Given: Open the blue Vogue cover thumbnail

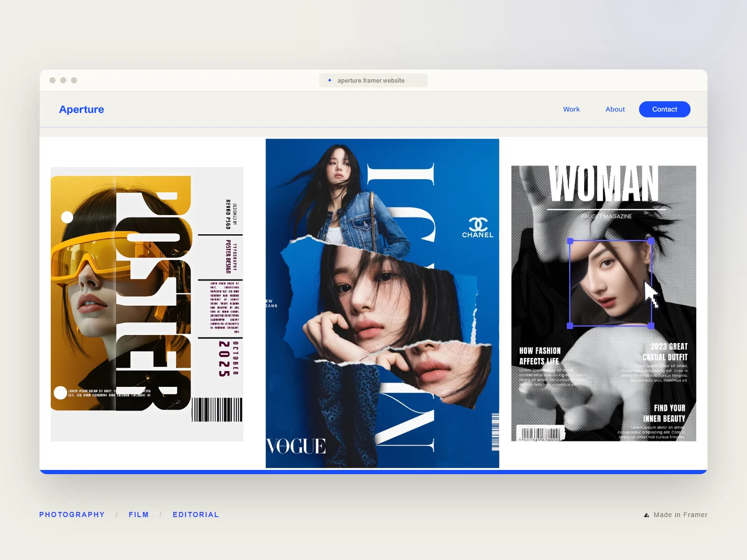Looking at the screenshot, I should tap(382, 303).
